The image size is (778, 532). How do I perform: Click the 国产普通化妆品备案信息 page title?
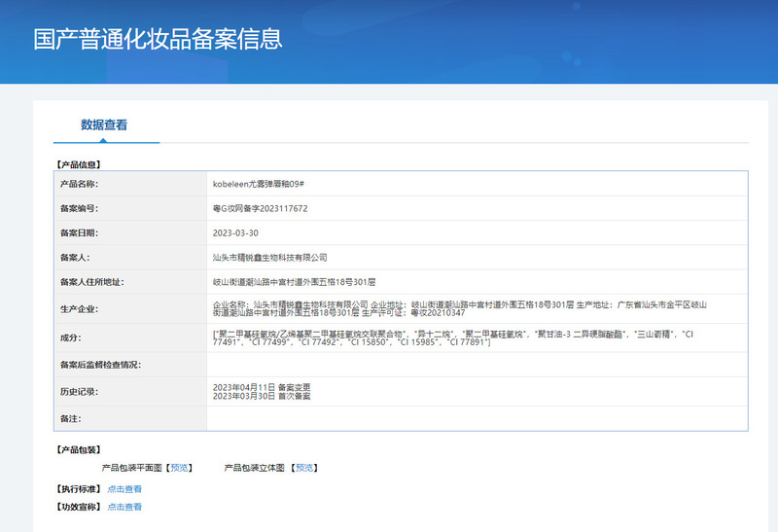[x=158, y=39]
